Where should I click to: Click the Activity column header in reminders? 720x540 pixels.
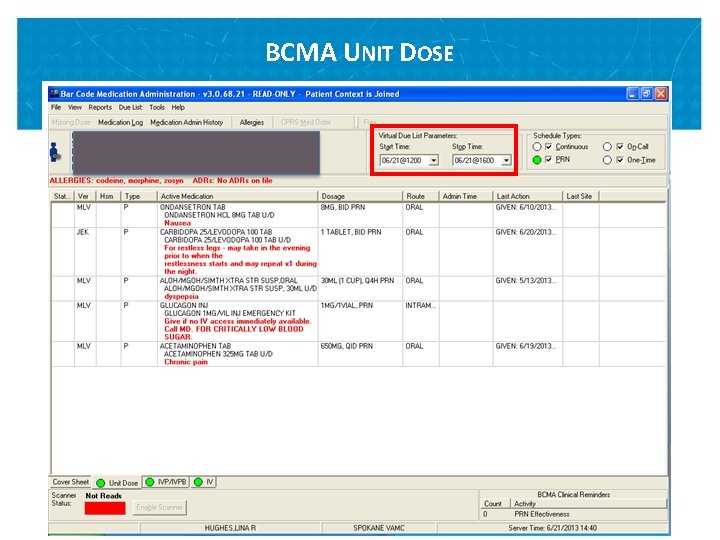pos(588,504)
